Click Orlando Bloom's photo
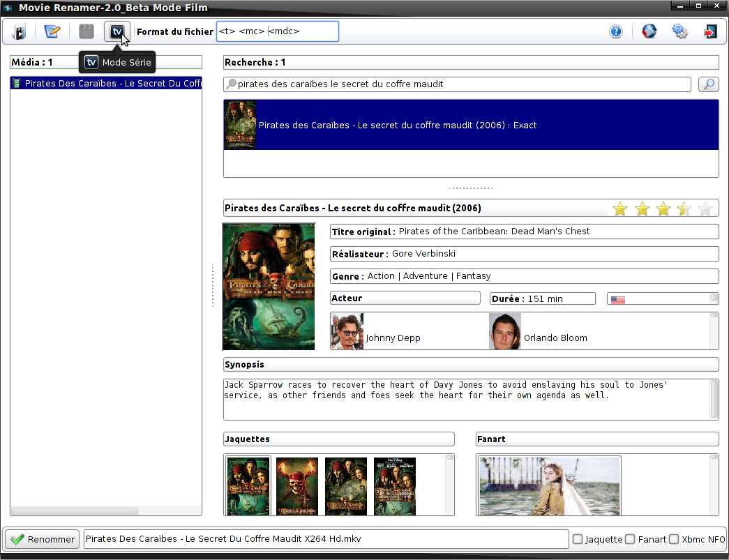 tap(505, 332)
